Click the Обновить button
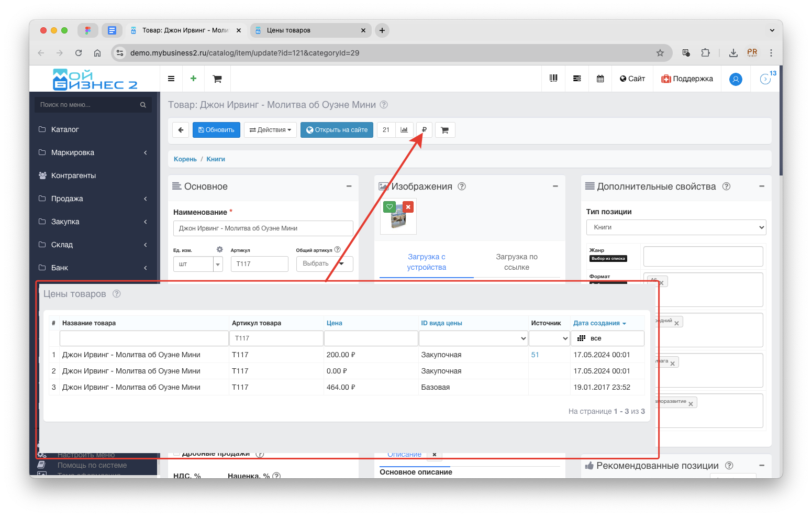This screenshot has width=812, height=517. coord(216,130)
